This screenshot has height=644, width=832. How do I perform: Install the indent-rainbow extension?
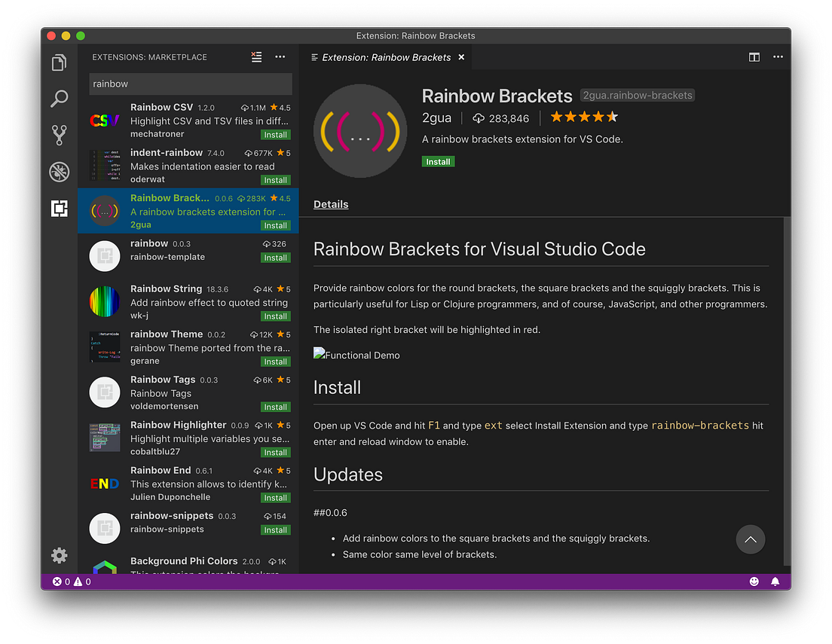[x=275, y=180]
